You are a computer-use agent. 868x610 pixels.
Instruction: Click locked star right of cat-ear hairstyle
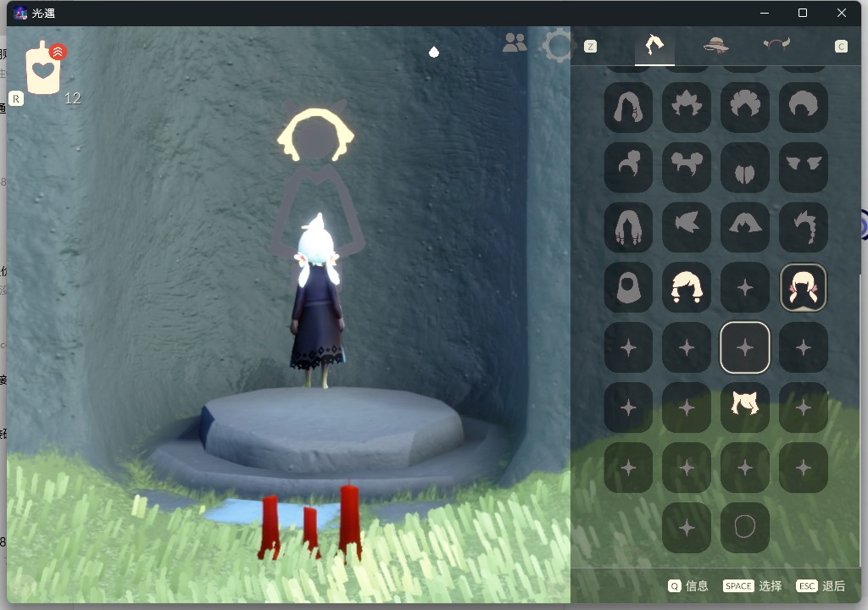[x=804, y=408]
